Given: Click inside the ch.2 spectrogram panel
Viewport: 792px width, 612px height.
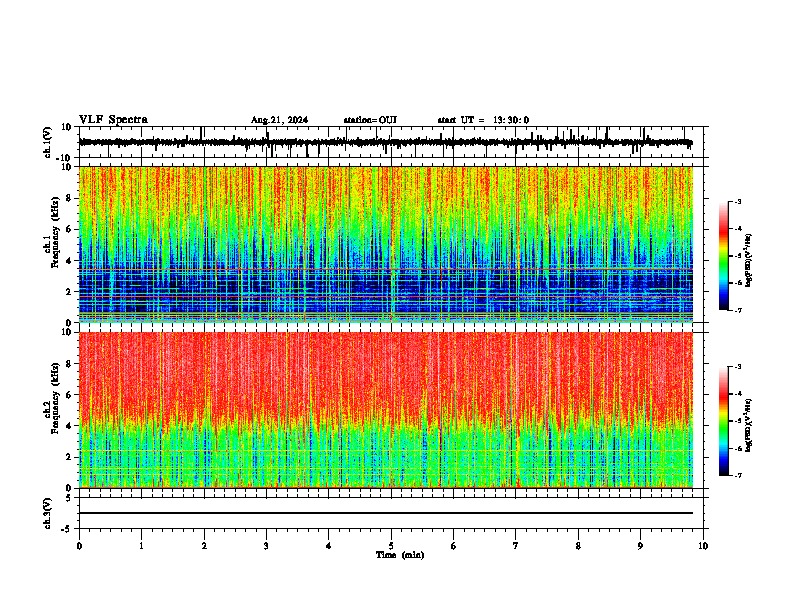Looking at the screenshot, I should 386,410.
